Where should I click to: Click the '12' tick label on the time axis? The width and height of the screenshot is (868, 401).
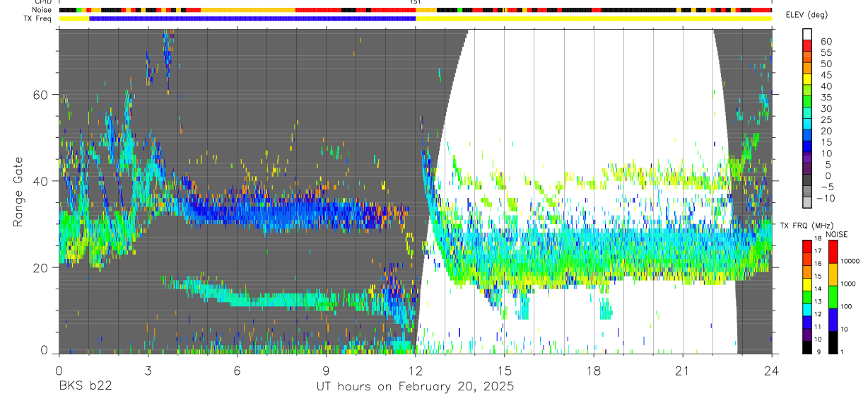[416, 371]
